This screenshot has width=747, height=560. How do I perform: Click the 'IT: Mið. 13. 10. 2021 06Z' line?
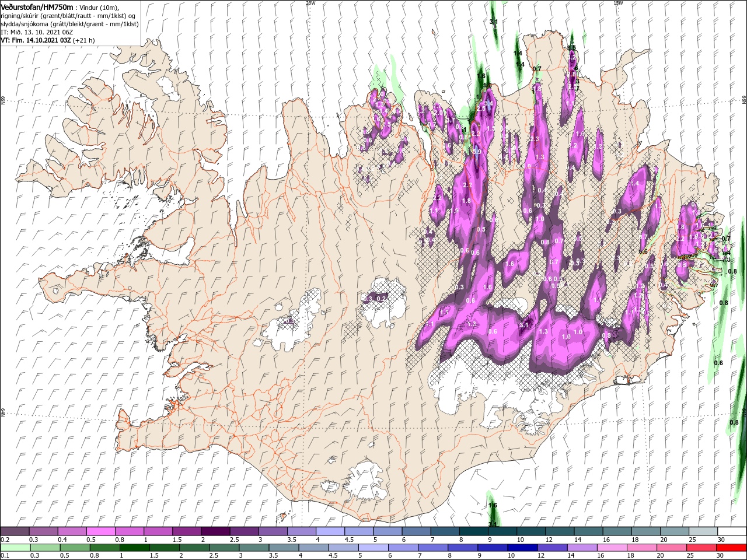pyautogui.click(x=37, y=32)
